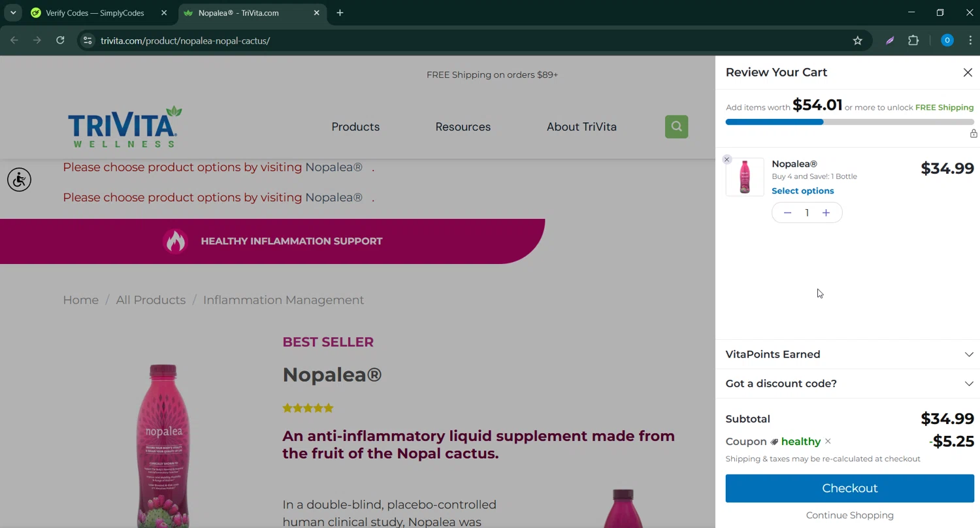Go to Home breadcrumb
The image size is (980, 528).
(x=80, y=300)
